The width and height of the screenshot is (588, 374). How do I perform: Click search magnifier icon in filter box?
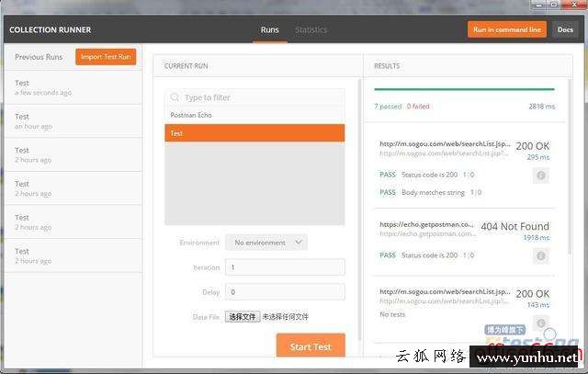coord(175,97)
